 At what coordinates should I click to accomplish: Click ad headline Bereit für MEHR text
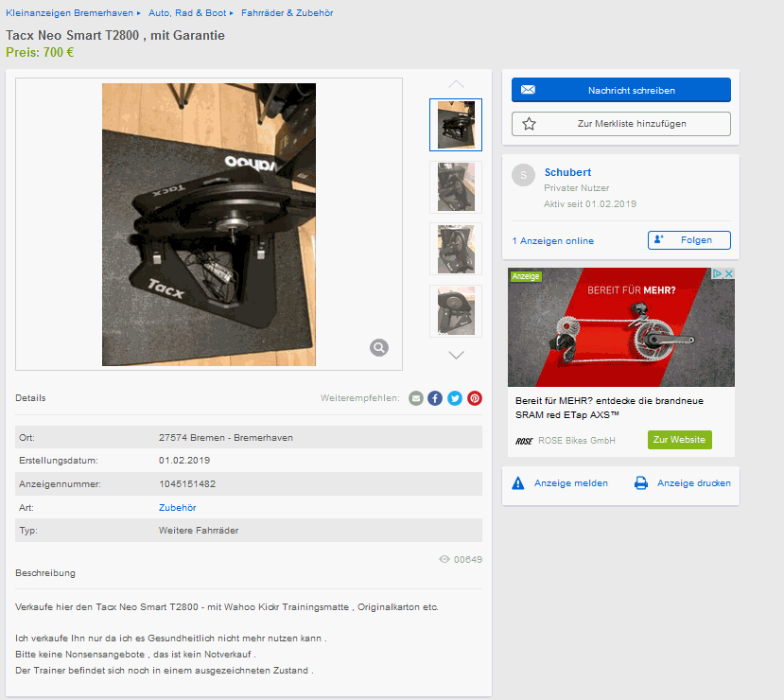pyautogui.click(x=609, y=408)
